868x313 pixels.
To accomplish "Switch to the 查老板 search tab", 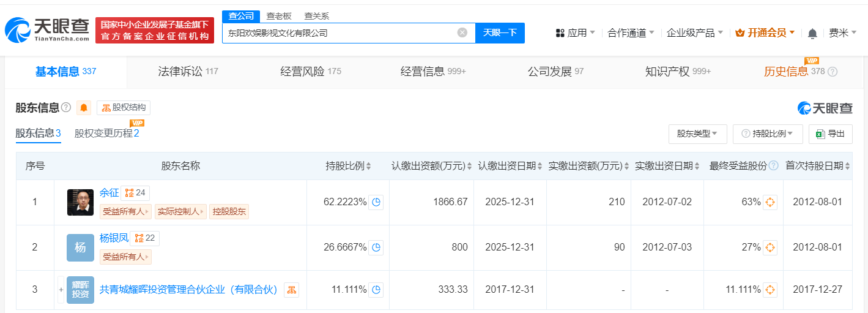I will coord(278,16).
